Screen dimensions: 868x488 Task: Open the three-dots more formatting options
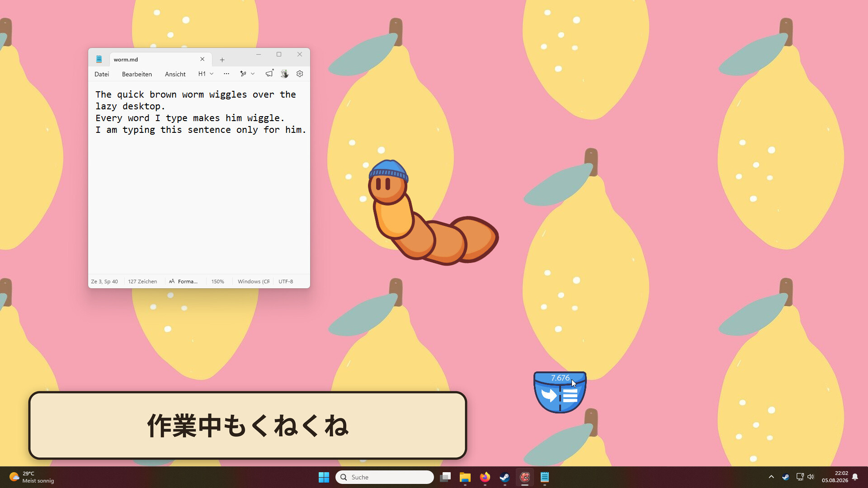226,74
